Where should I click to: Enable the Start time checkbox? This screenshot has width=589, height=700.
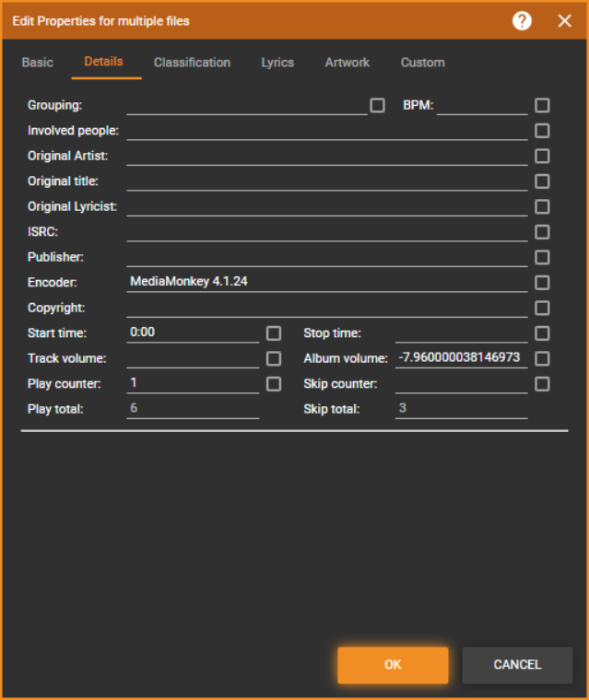tap(274, 333)
